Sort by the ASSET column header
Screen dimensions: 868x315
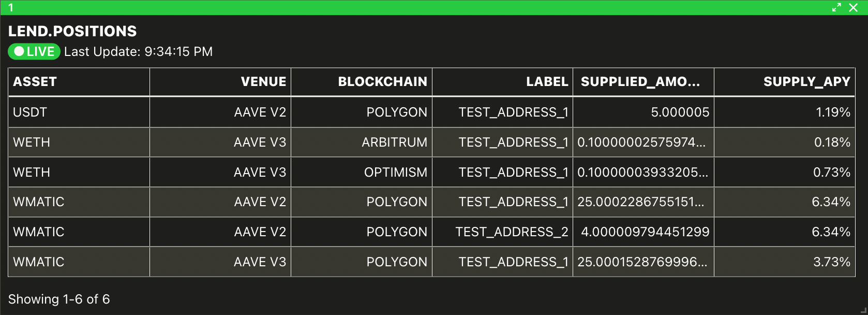click(79, 82)
